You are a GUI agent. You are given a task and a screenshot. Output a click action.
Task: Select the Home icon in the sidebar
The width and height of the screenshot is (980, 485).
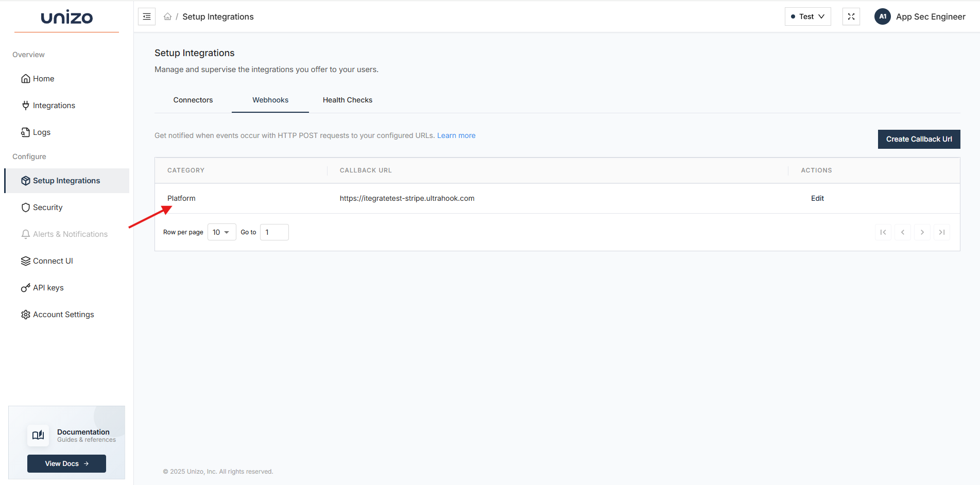(26, 78)
